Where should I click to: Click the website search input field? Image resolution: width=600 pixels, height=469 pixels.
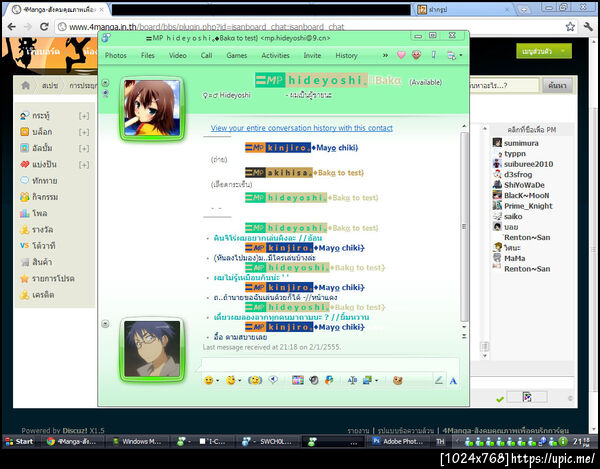pos(504,85)
